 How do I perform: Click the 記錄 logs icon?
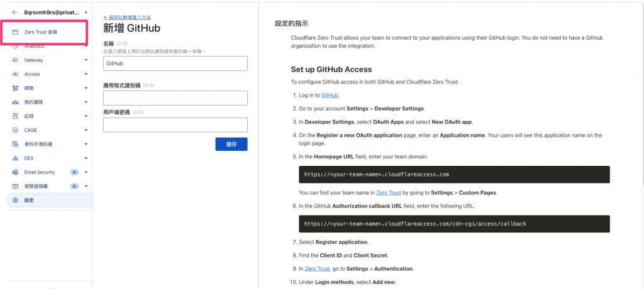(15, 116)
